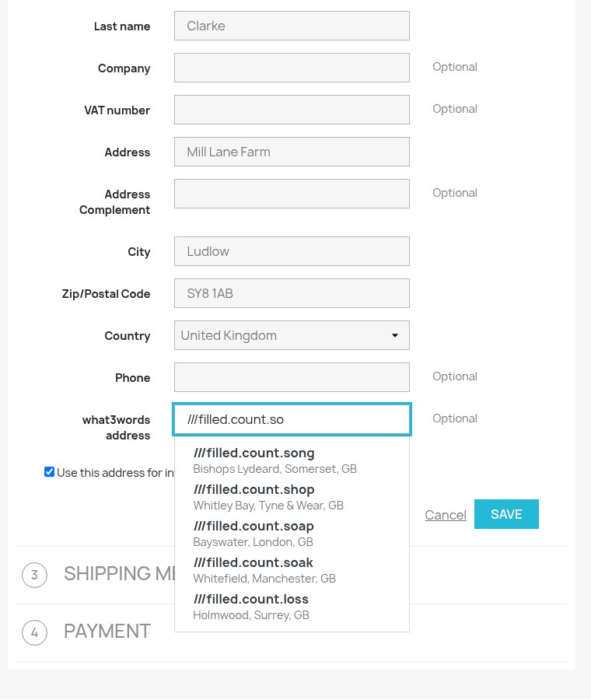This screenshot has width=591, height=700.
Task: Save the address with SAVE button
Action: coord(506,514)
